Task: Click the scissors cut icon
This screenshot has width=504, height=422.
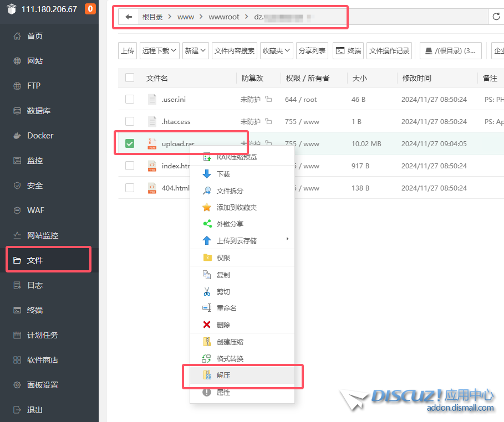Action: [207, 291]
